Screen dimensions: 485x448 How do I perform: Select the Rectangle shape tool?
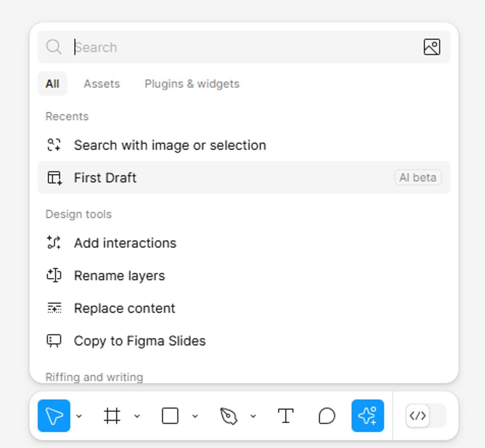point(170,416)
